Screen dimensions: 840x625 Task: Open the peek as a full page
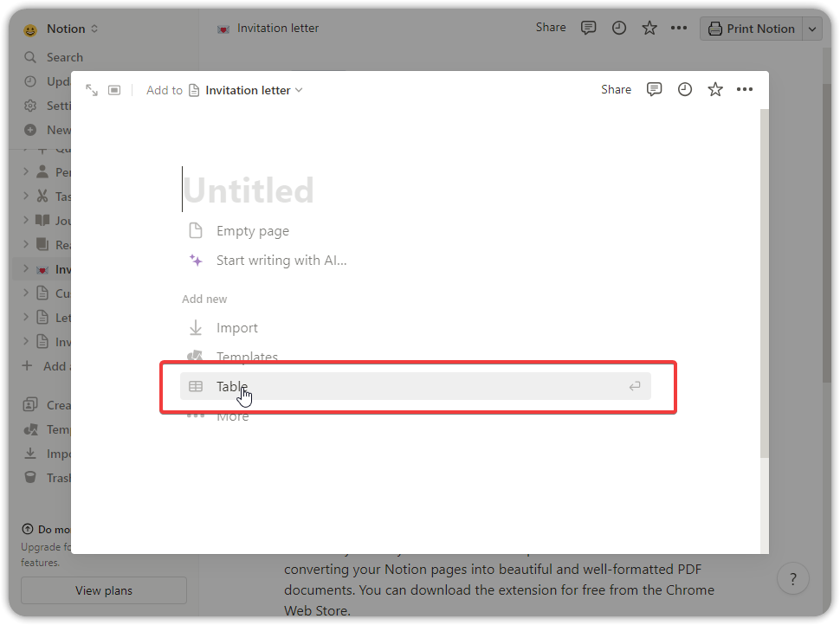pyautogui.click(x=114, y=89)
